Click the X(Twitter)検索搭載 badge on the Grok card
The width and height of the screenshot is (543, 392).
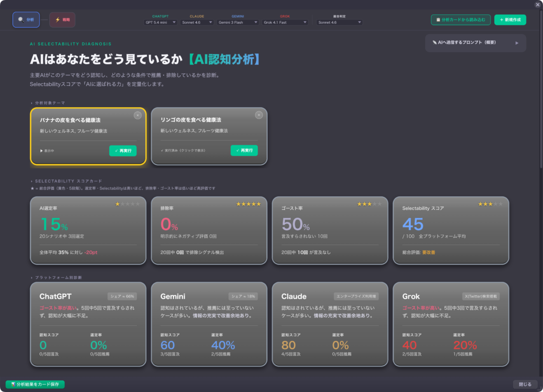click(480, 296)
